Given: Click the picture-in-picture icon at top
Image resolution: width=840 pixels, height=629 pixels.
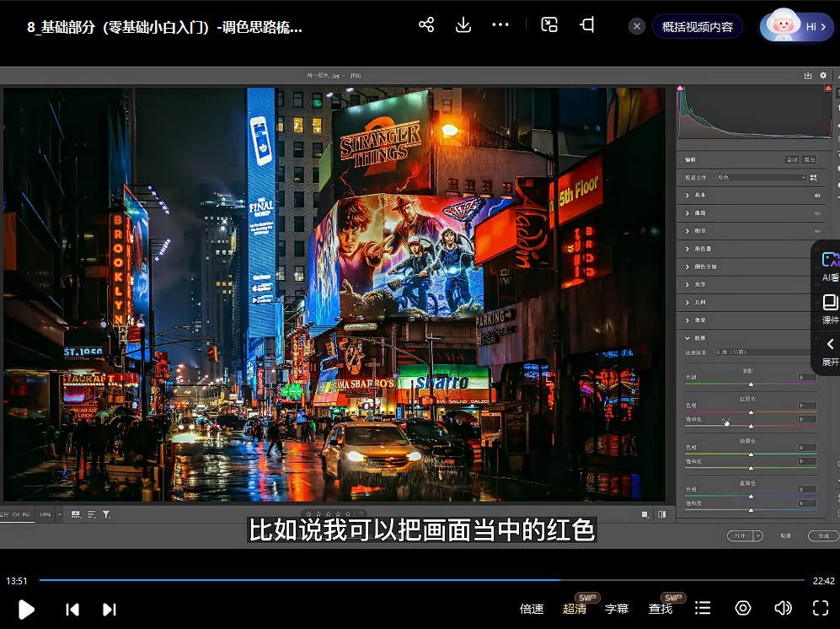Looking at the screenshot, I should 549,26.
